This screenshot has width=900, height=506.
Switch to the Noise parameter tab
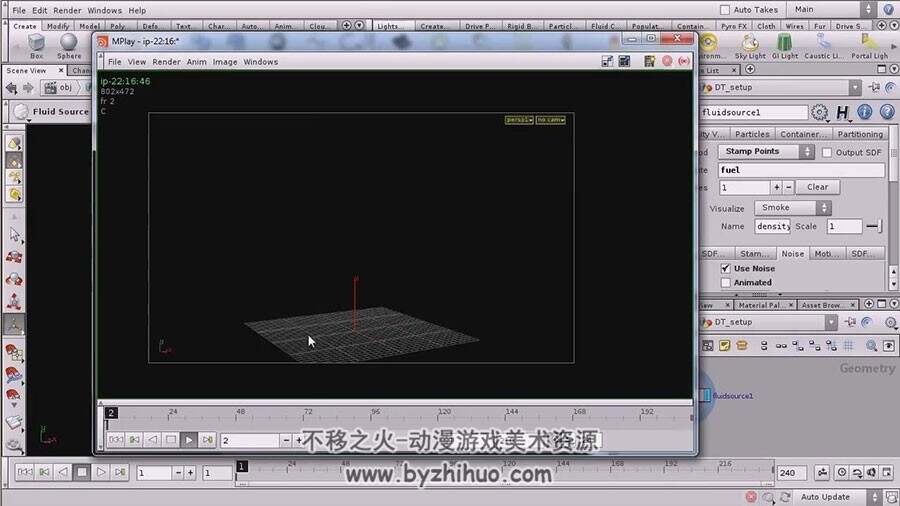click(792, 254)
